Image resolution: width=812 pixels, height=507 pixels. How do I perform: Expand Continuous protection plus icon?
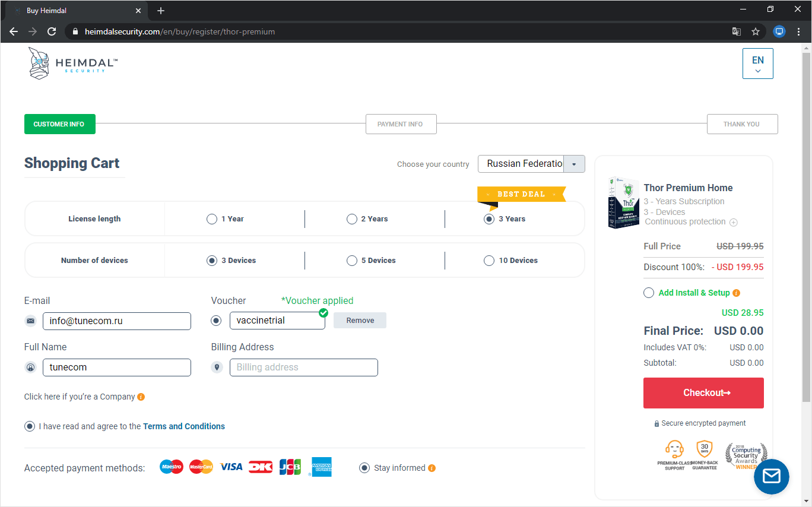coord(734,222)
